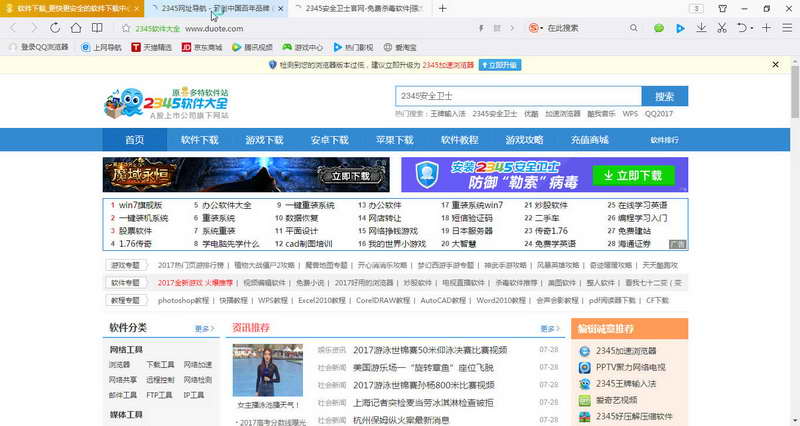Viewport: 800px width, 426px height.
Task: Open 上网导航 bookmark
Action: 101,47
